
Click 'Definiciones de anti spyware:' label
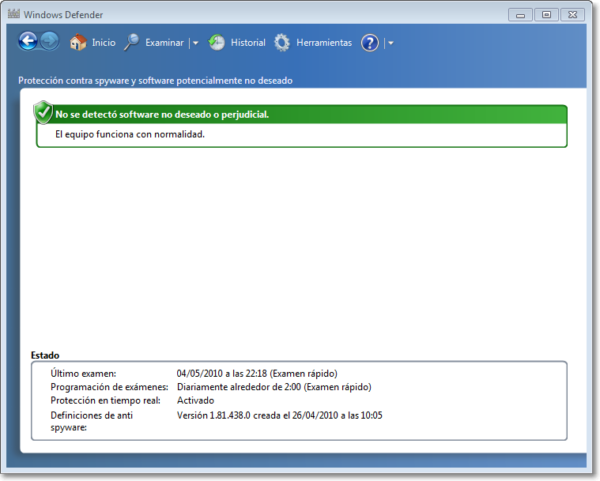pyautogui.click(x=91, y=421)
